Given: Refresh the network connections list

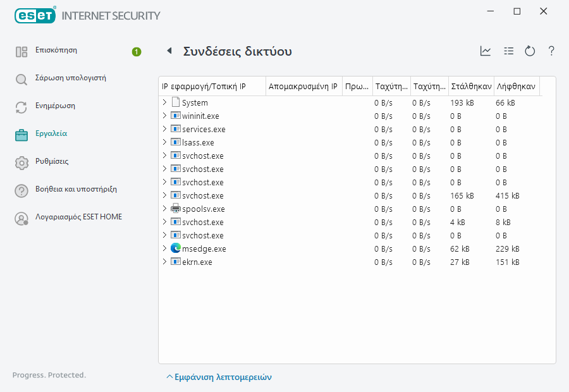Looking at the screenshot, I should coord(530,51).
